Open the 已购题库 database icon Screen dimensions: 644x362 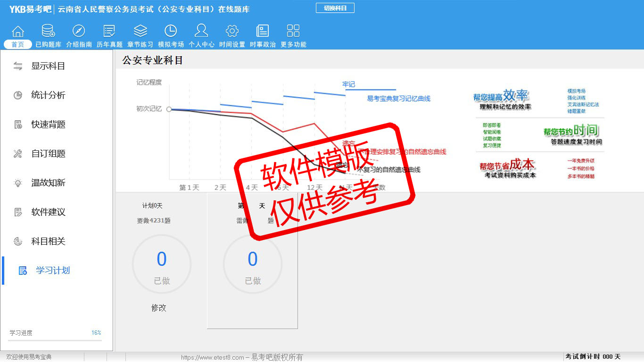click(48, 32)
